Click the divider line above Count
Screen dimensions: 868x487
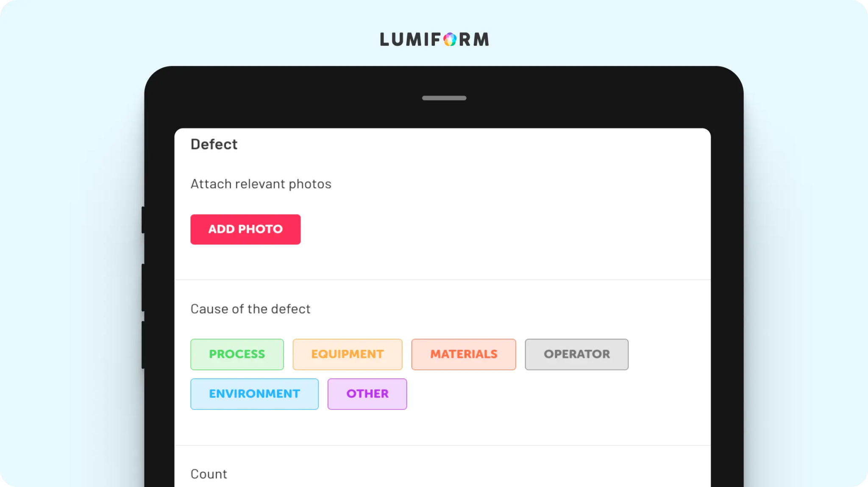pyautogui.click(x=442, y=445)
